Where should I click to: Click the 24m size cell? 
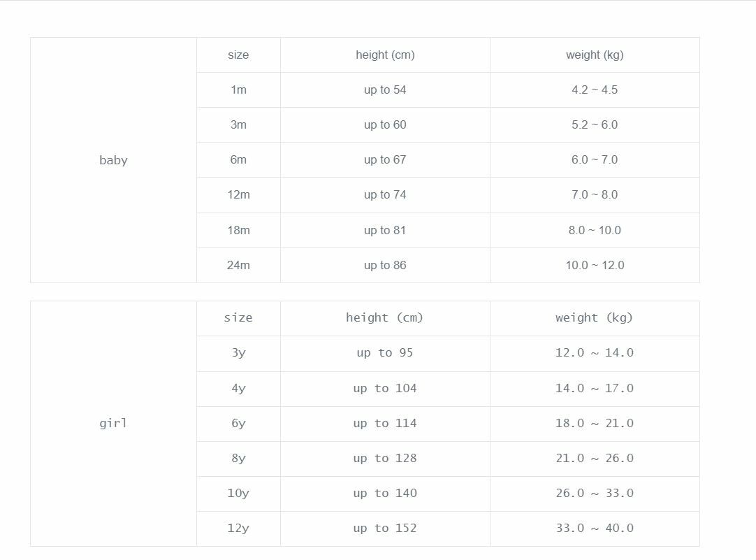point(238,265)
